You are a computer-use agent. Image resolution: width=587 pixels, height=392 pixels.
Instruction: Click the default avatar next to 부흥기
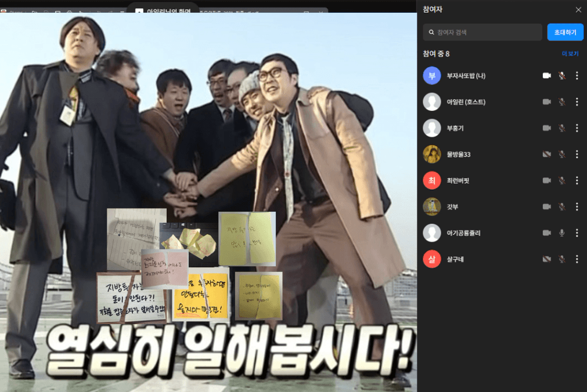point(432,128)
